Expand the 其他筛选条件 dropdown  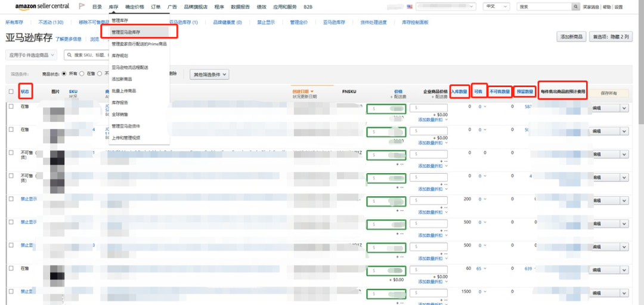[209, 75]
